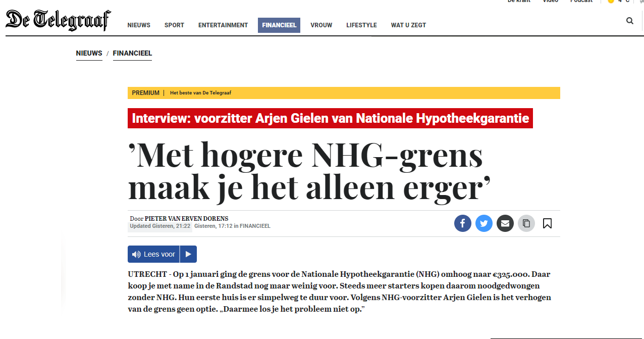Open the ENTERTAINMENT section
Image resolution: width=644 pixels, height=339 pixels.
[x=223, y=25]
